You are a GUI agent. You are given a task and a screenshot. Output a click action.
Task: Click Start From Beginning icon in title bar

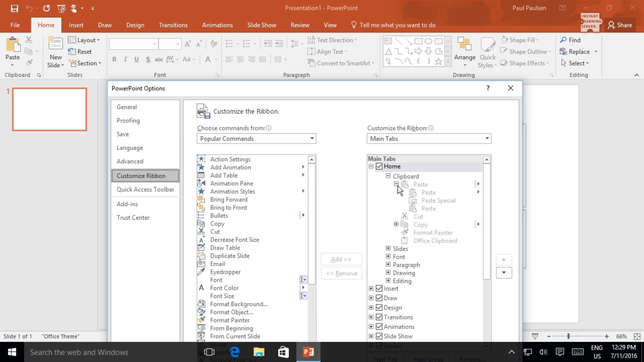[61, 8]
